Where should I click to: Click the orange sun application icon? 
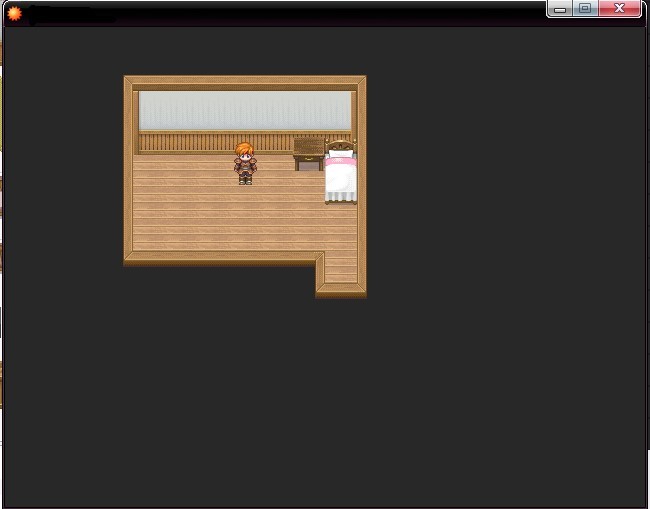15,14
